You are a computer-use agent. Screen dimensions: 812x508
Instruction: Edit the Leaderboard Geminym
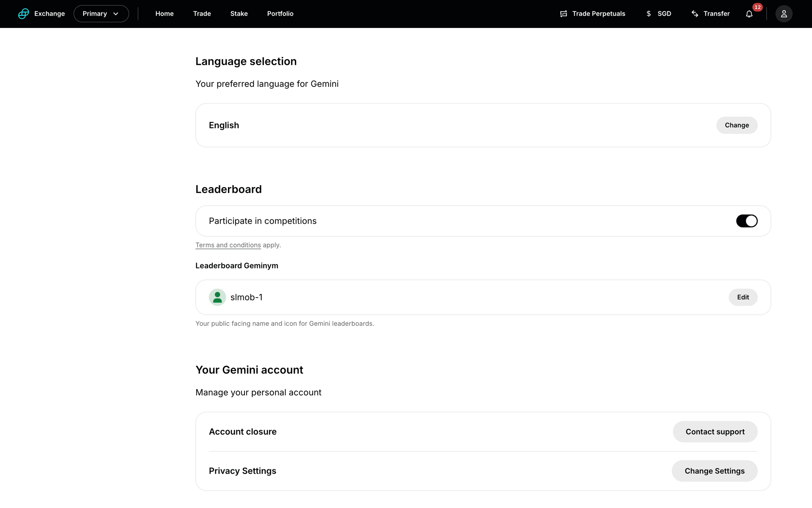(743, 297)
